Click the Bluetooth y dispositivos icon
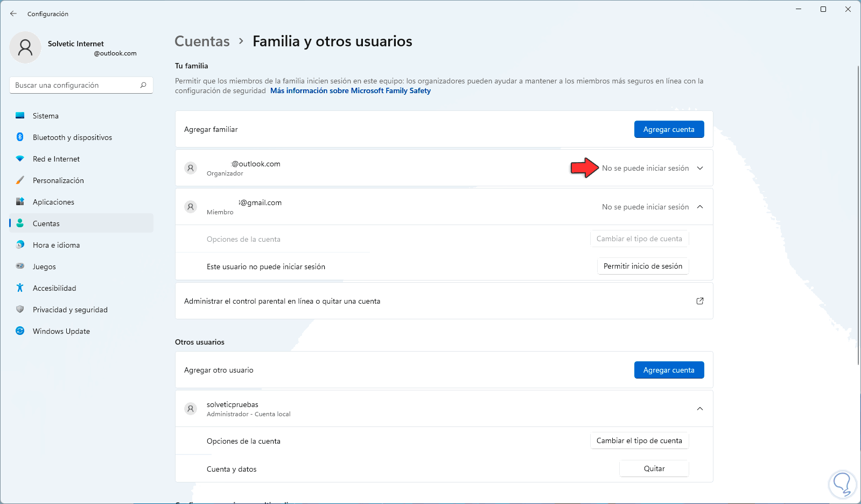 (20, 137)
